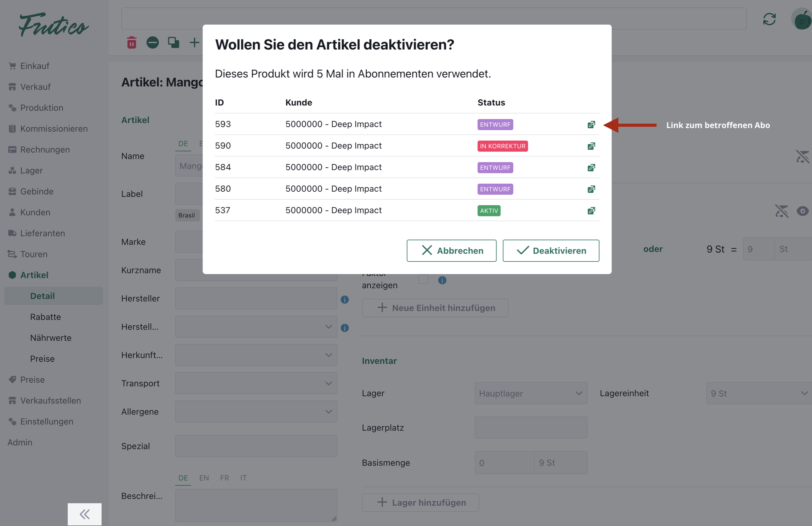This screenshot has width=812, height=526.
Task: Open the Hauptlager Lager dropdown
Action: click(x=531, y=393)
